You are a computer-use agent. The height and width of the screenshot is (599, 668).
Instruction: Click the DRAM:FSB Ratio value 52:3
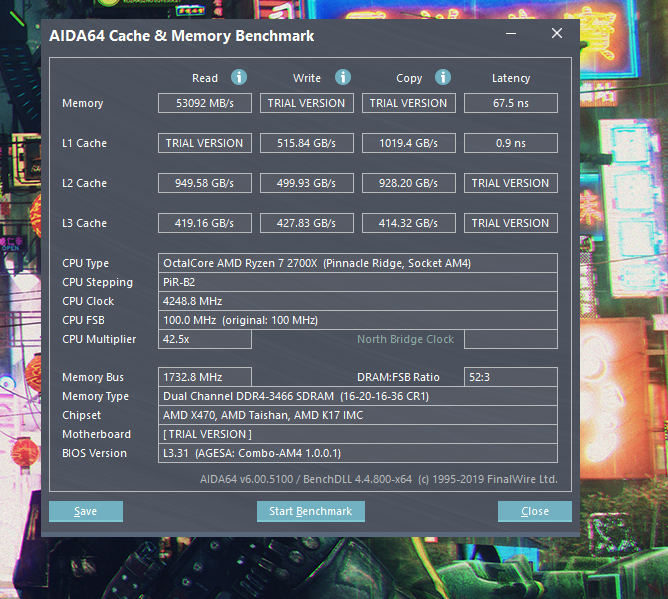coord(511,377)
